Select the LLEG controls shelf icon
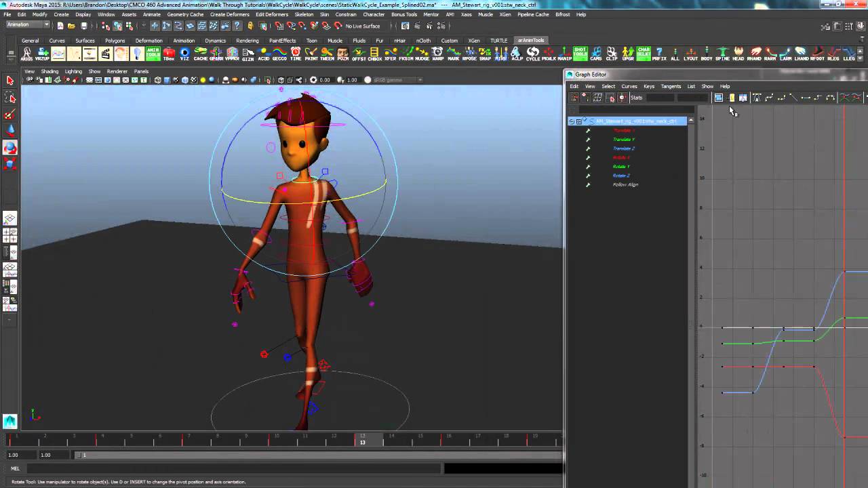868x488 pixels. [848, 54]
